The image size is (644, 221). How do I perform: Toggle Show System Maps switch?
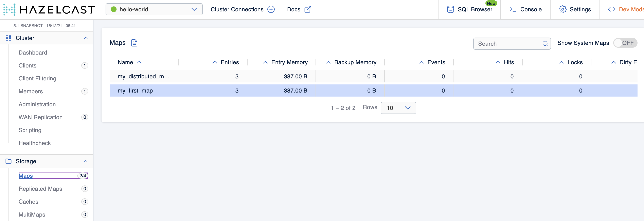coord(625,43)
